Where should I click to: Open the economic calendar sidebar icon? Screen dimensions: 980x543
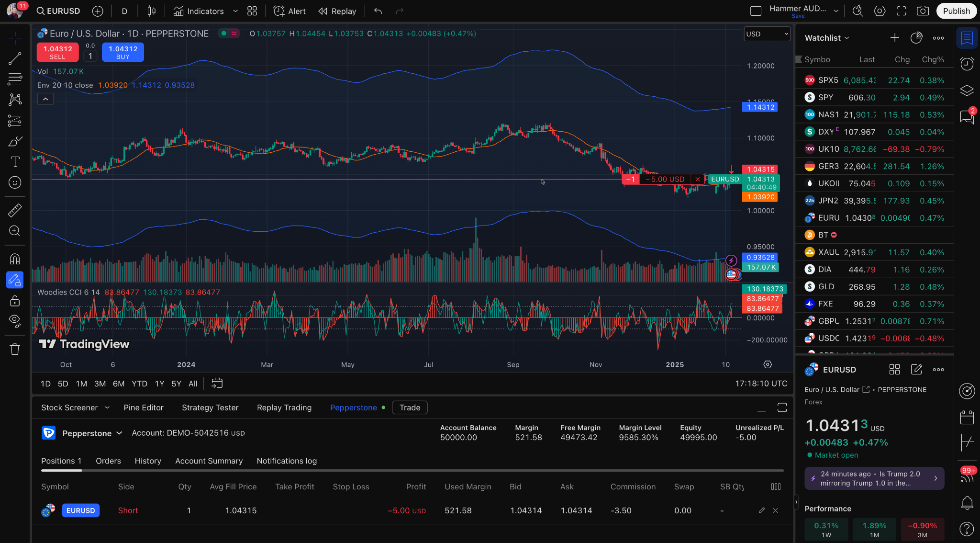point(967,417)
